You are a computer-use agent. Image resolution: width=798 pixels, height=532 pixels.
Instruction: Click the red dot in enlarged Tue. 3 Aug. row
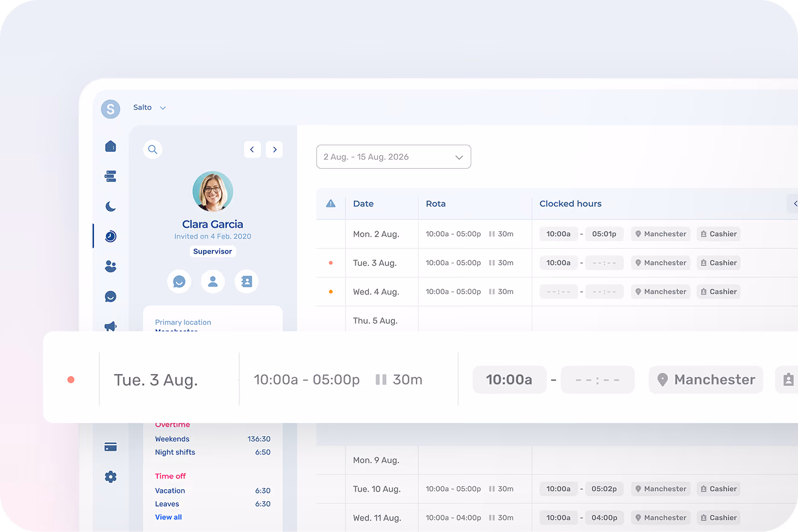tap(71, 380)
